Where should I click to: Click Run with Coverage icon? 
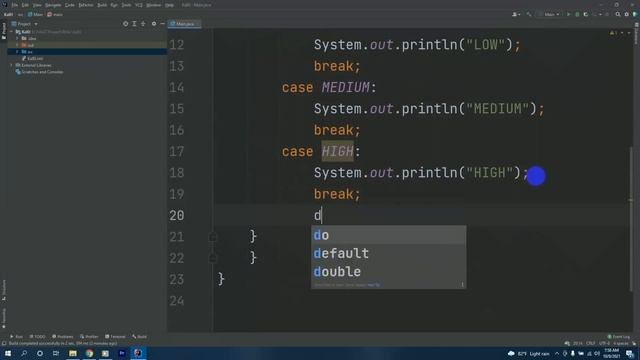pos(586,14)
